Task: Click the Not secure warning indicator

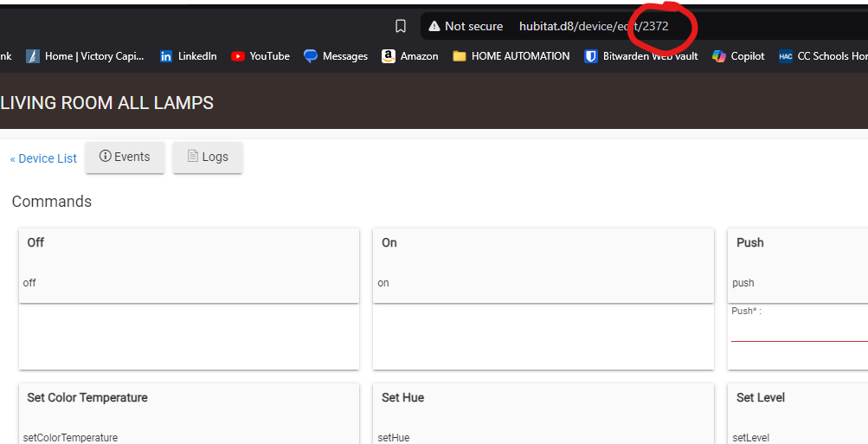Action: pyautogui.click(x=466, y=26)
